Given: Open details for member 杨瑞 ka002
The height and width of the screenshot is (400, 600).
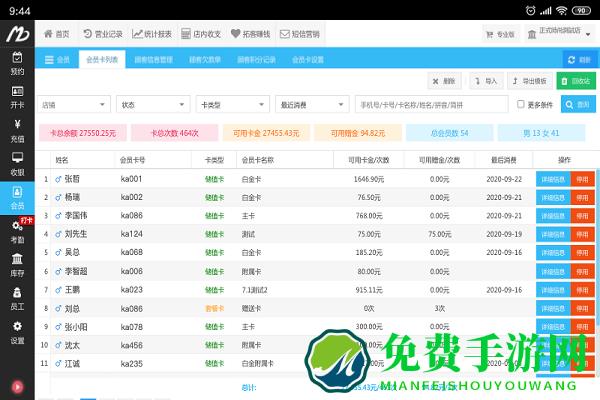Looking at the screenshot, I should 553,198.
